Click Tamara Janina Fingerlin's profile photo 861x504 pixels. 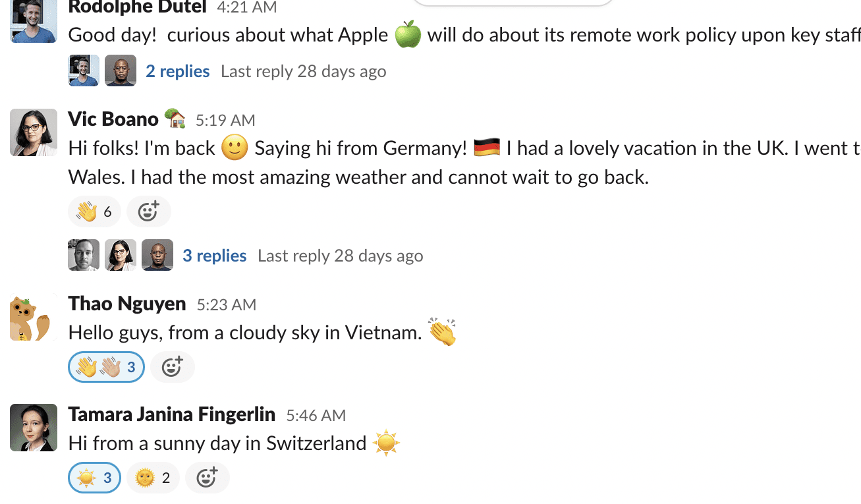[x=34, y=428]
